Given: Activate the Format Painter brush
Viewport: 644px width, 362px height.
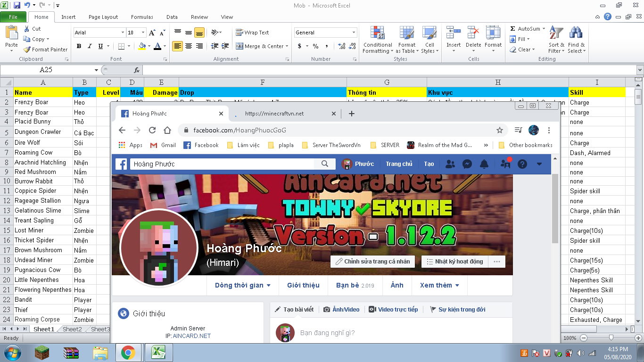Looking at the screenshot, I should pyautogui.click(x=45, y=49).
